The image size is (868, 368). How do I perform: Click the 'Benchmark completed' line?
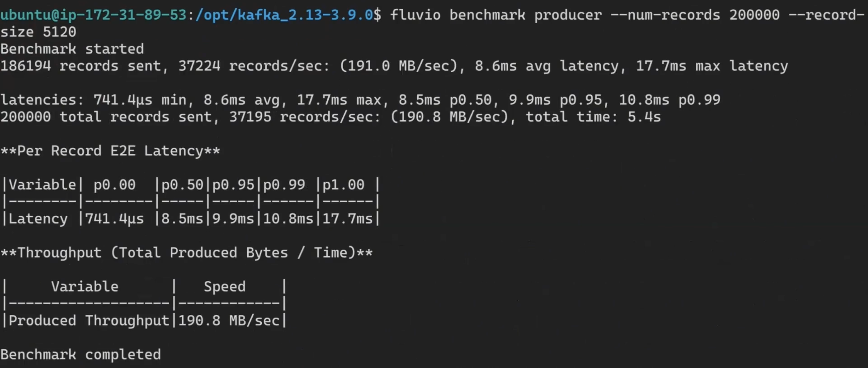(81, 355)
